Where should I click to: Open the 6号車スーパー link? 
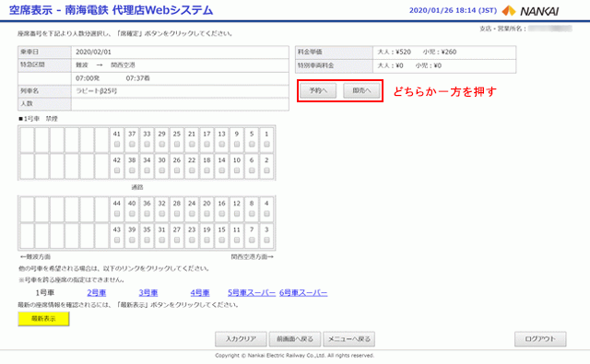[x=303, y=293]
